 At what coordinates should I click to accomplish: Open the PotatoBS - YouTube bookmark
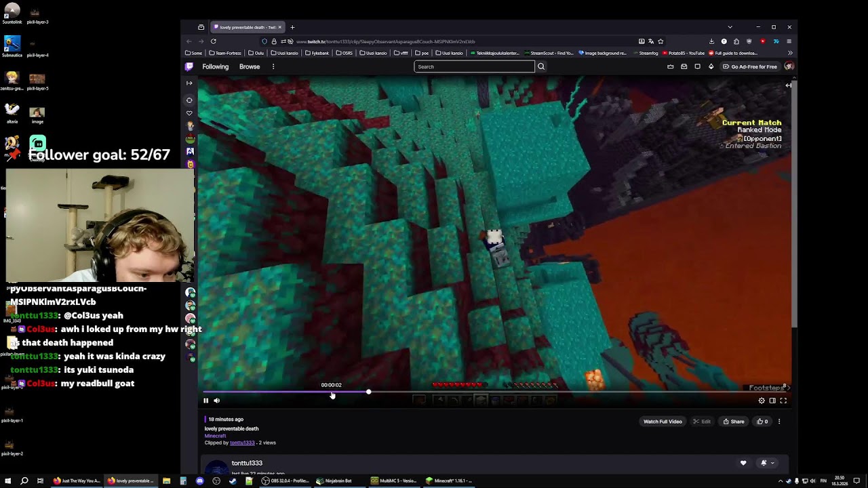pos(684,53)
